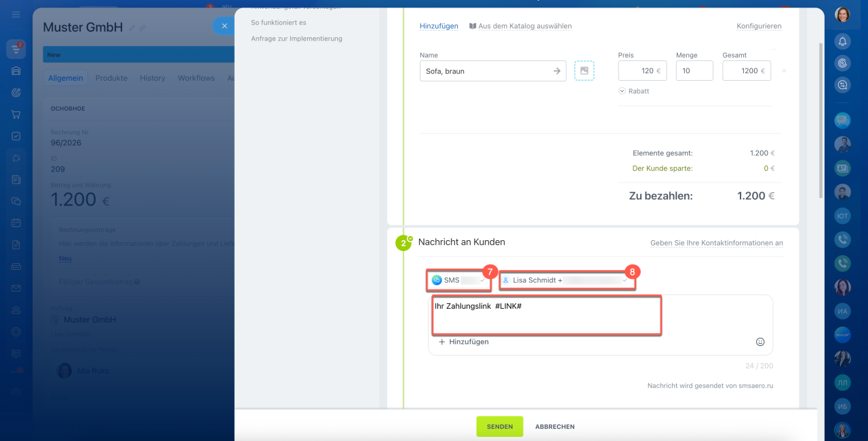Click the Neu link under Rechnungseinträge
Viewport: 868px width, 441px height.
click(x=65, y=258)
